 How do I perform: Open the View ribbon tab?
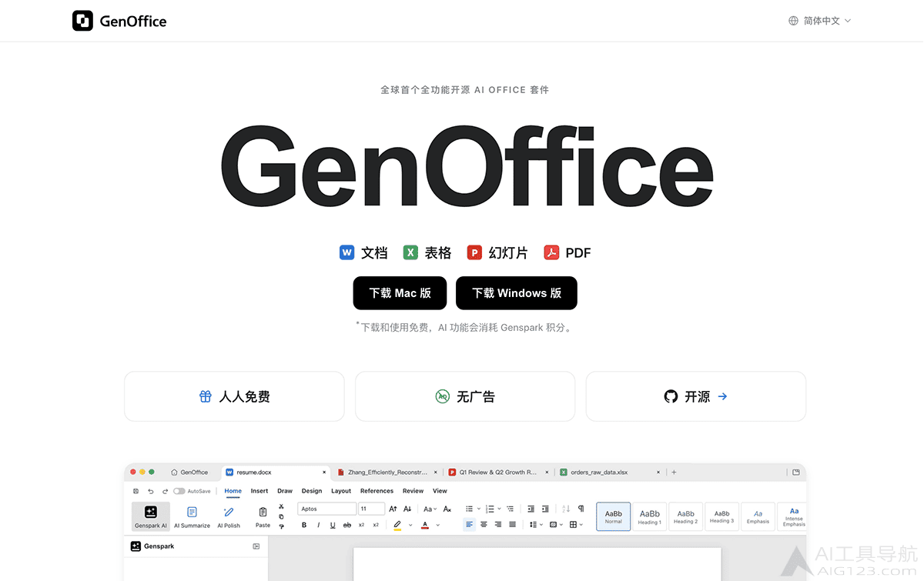[x=440, y=491]
